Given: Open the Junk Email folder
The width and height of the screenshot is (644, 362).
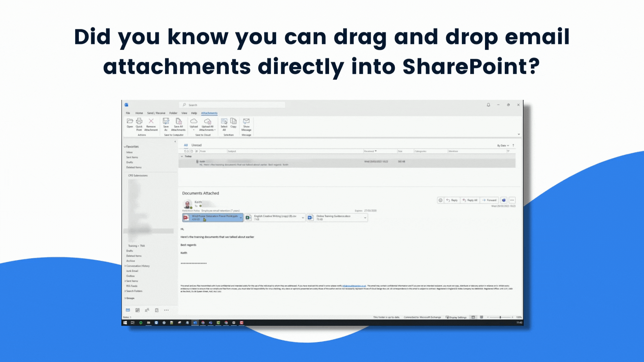Looking at the screenshot, I should pyautogui.click(x=132, y=271).
